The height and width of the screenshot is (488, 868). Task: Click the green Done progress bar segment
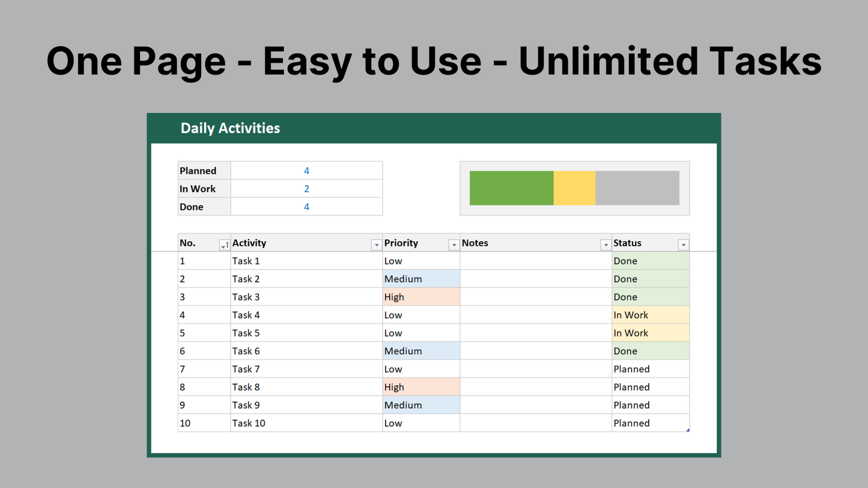click(511, 188)
